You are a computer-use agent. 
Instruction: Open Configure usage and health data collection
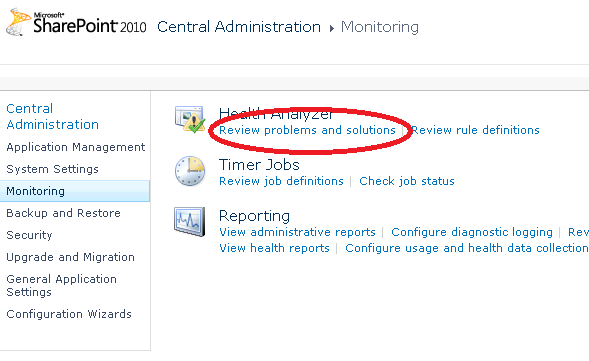coord(467,248)
